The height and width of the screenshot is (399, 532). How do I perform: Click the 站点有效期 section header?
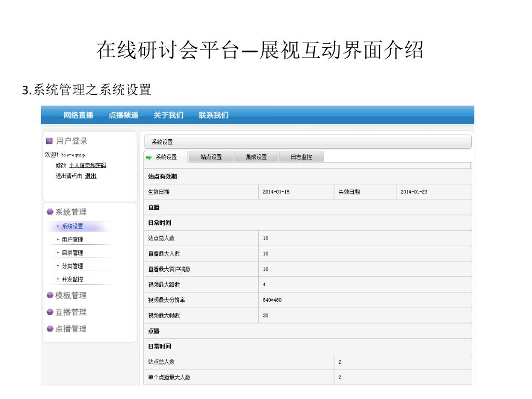click(162, 177)
